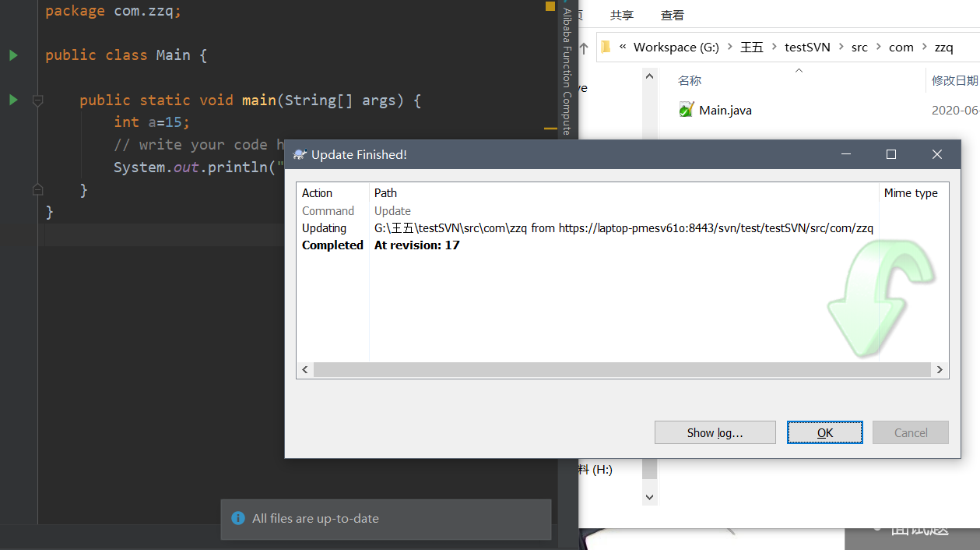The width and height of the screenshot is (980, 550).
Task: Open Alibaba Function Compute side panel
Action: coord(567,70)
